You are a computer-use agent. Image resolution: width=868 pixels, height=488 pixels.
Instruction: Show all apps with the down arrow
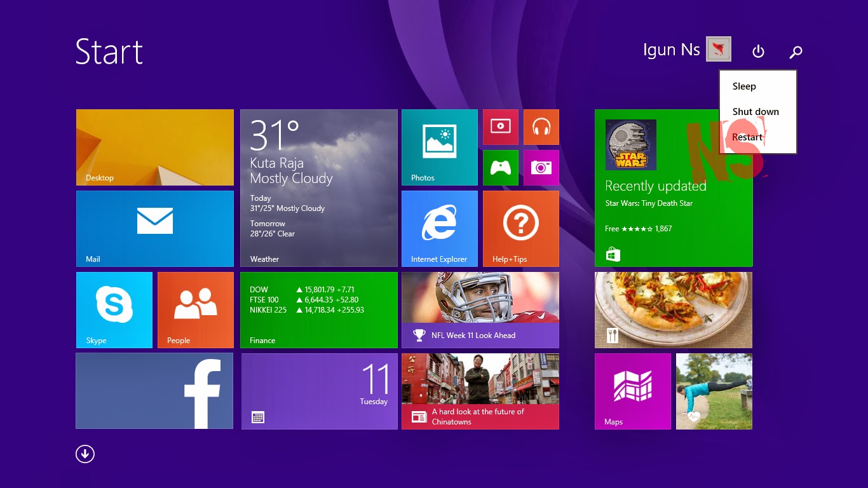[x=85, y=454]
